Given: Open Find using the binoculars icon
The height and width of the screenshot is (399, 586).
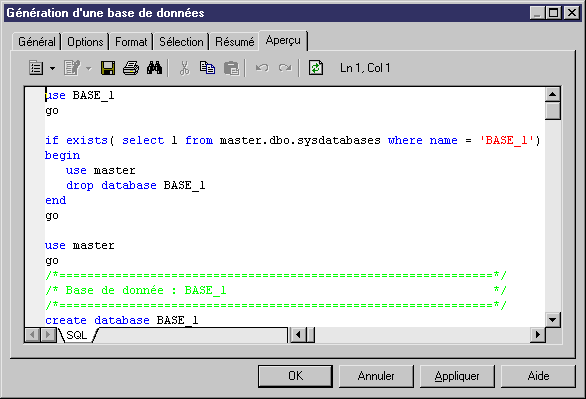Looking at the screenshot, I should [x=154, y=68].
